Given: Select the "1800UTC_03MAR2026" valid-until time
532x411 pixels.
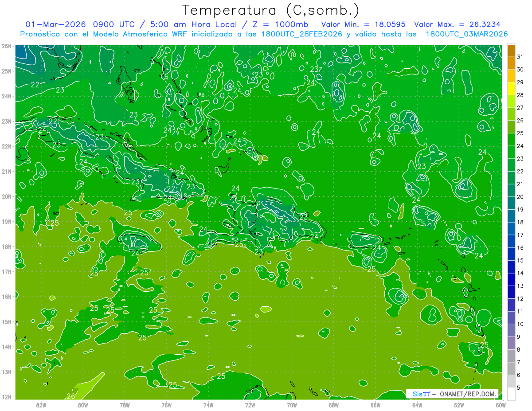Looking at the screenshot, I should point(466,34).
